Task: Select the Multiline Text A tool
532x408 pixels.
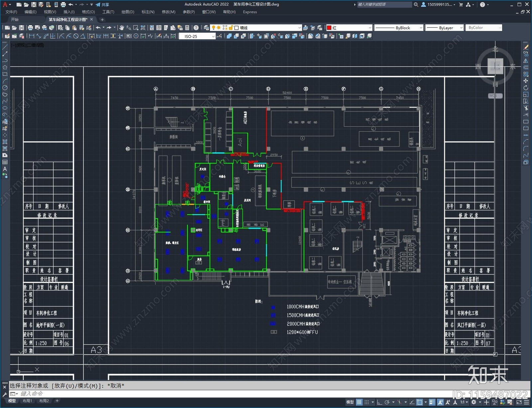Action: tap(5, 169)
